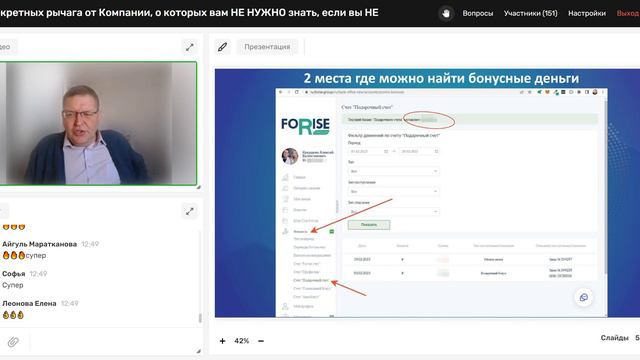Open the Вопросы section
640x360 pixels.
[x=478, y=13]
